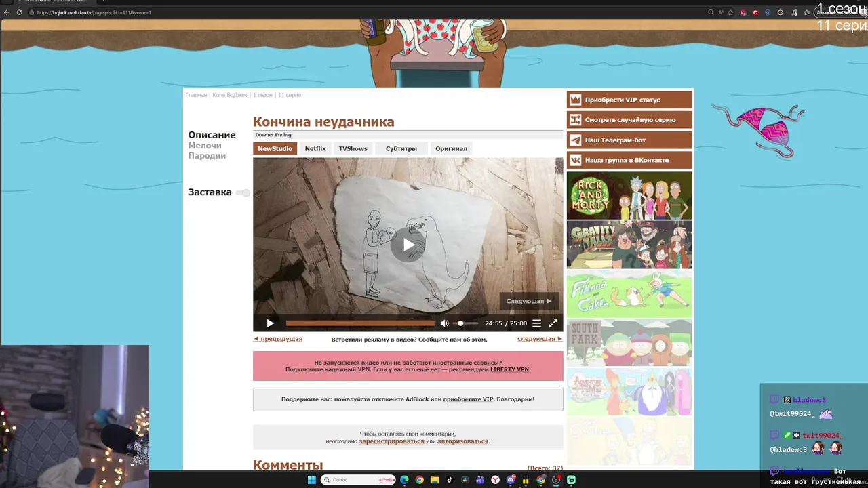Mute the video using the speaker icon
The image size is (868, 488).
tap(444, 323)
